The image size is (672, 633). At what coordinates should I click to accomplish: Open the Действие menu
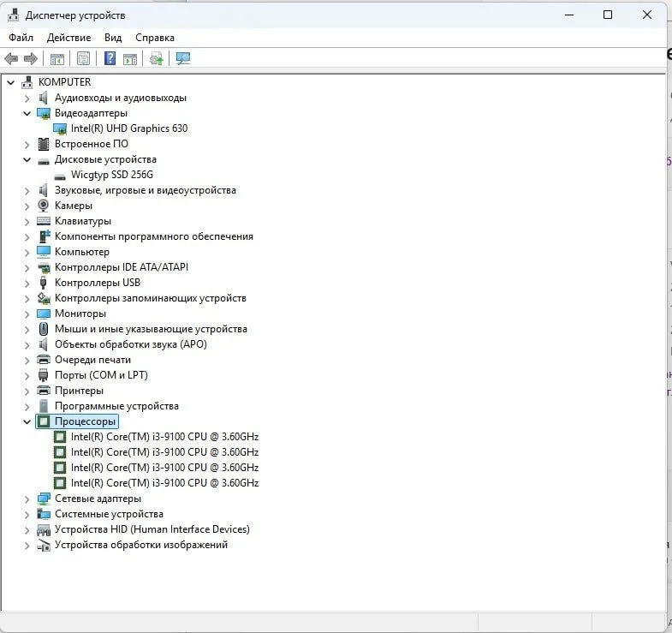click(x=69, y=38)
